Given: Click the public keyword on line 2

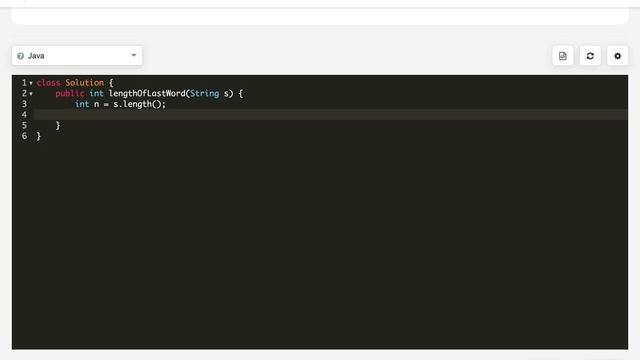Looking at the screenshot, I should coord(70,93).
